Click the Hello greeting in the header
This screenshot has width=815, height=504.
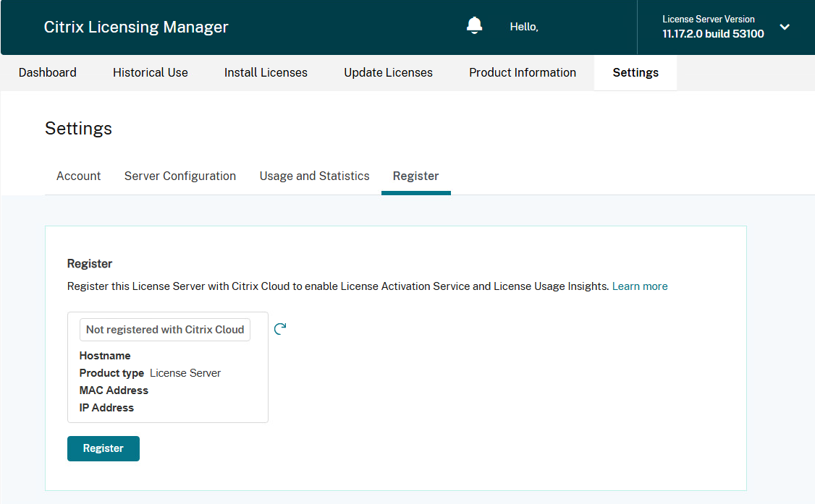[524, 27]
